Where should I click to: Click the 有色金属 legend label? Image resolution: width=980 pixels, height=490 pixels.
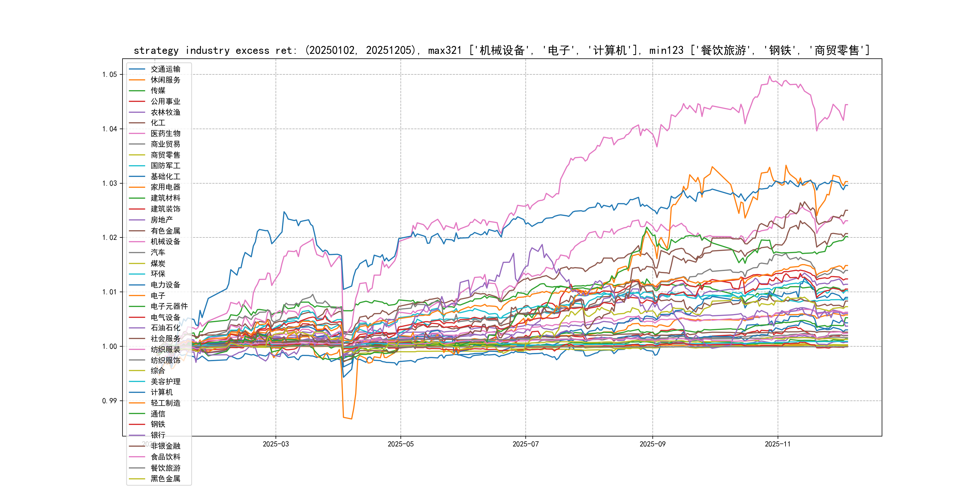[x=165, y=231]
